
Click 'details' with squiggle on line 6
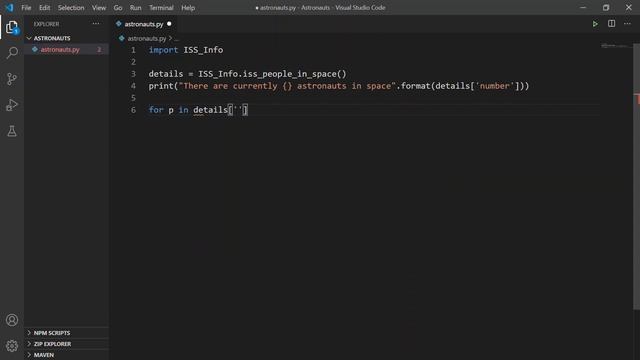(x=210, y=110)
